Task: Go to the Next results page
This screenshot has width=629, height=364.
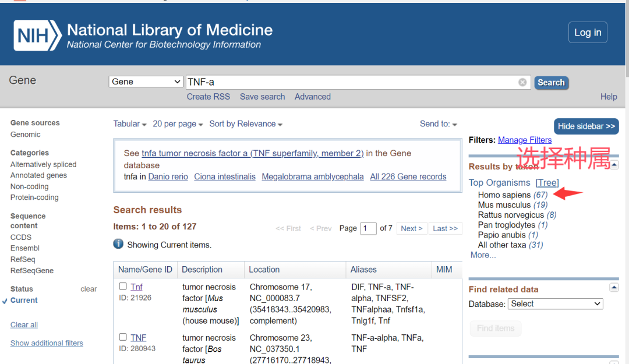Action: (x=412, y=229)
